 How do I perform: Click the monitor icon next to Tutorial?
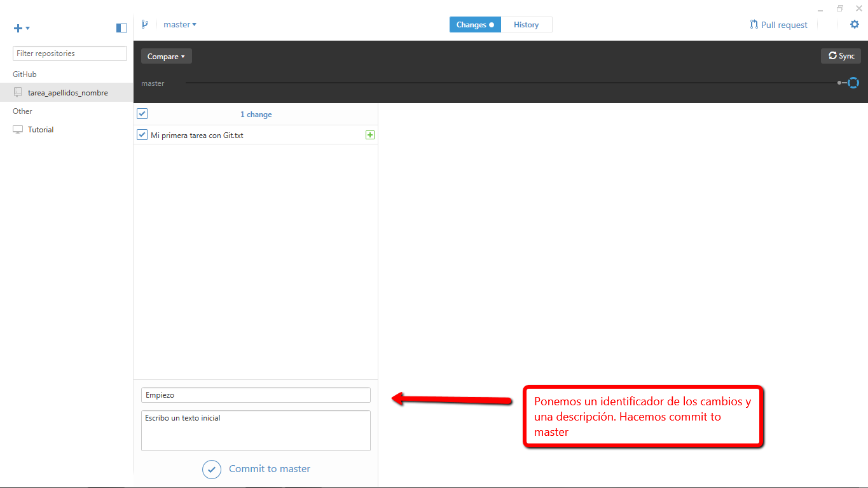pos(18,130)
